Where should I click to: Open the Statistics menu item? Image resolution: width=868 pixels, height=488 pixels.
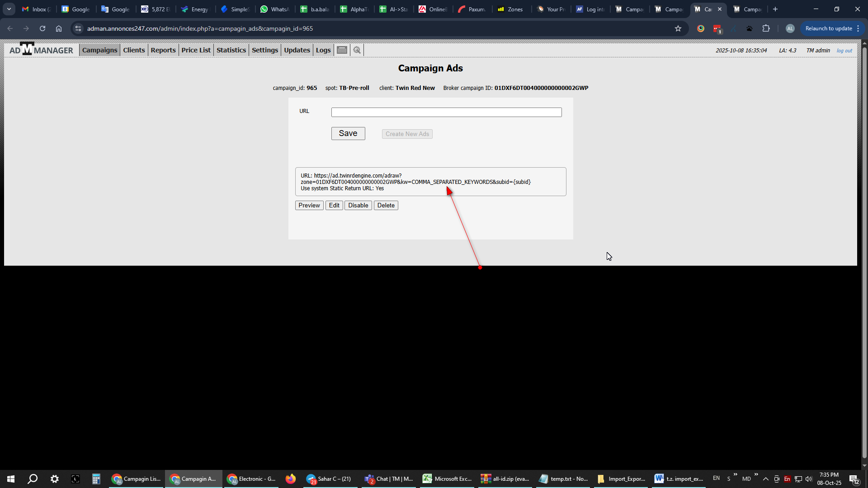point(231,50)
